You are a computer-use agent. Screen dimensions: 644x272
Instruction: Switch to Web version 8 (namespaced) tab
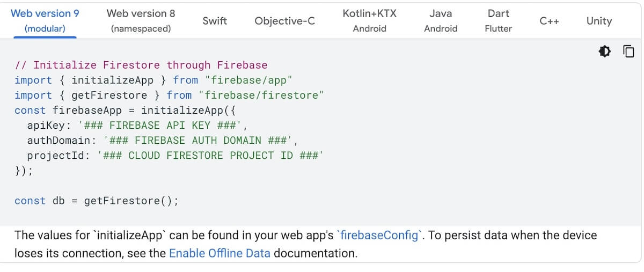pyautogui.click(x=141, y=20)
